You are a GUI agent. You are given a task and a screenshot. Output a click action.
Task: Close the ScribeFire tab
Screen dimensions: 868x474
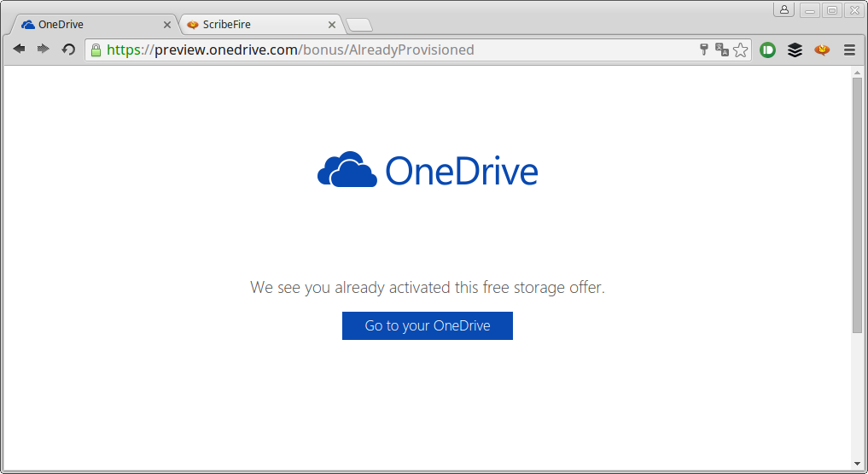[332, 25]
